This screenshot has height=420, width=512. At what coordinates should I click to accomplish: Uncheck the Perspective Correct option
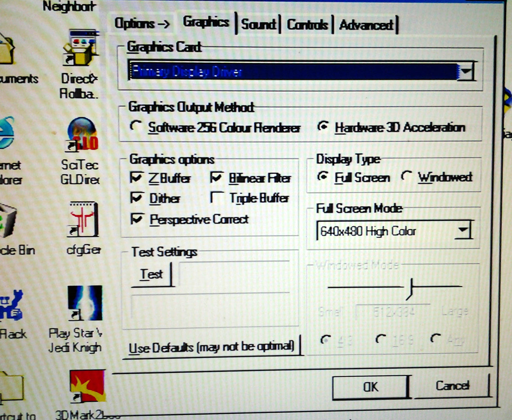136,219
